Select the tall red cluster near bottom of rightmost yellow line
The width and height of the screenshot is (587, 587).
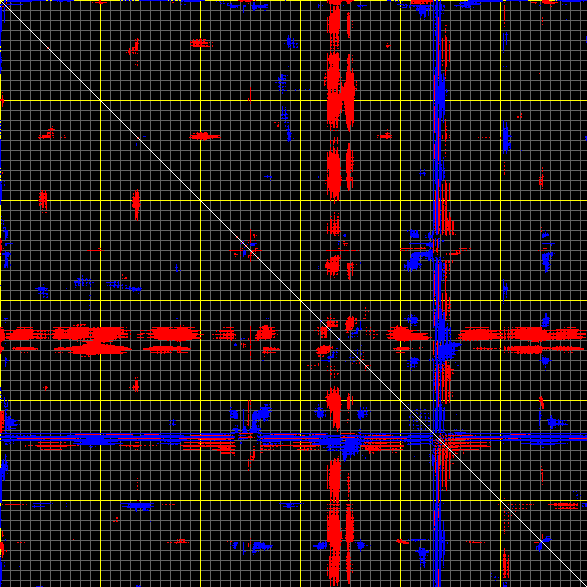tap(505, 563)
